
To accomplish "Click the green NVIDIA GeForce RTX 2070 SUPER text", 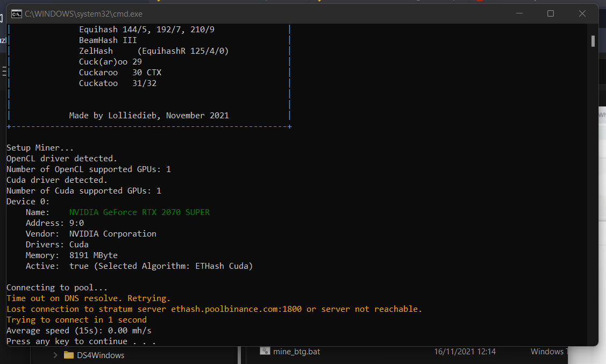I will tap(139, 212).
